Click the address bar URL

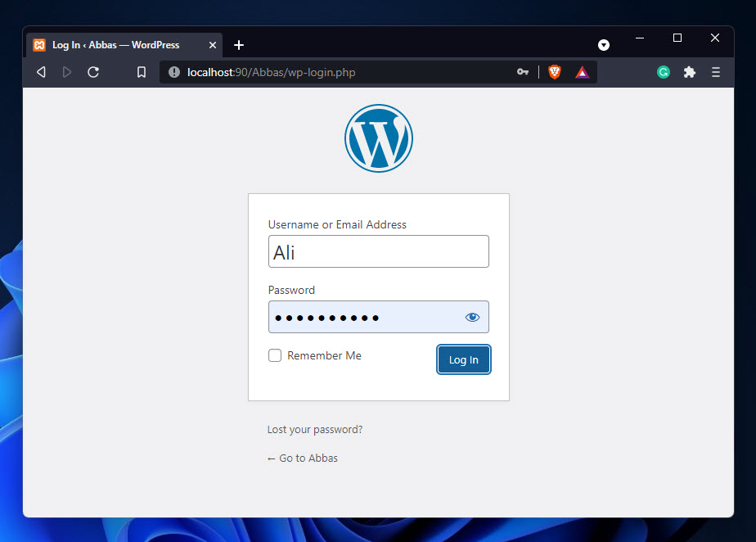pos(271,72)
